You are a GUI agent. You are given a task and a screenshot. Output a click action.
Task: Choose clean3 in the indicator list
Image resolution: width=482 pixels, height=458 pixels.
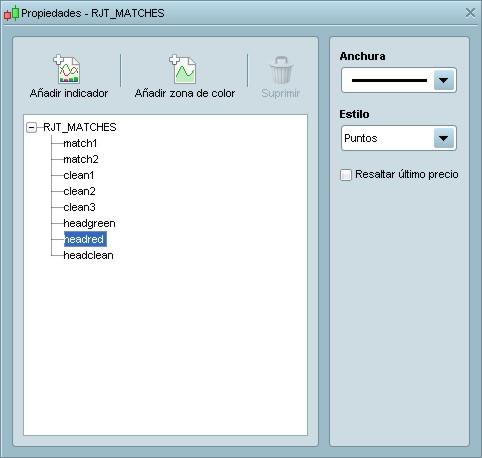[79, 207]
